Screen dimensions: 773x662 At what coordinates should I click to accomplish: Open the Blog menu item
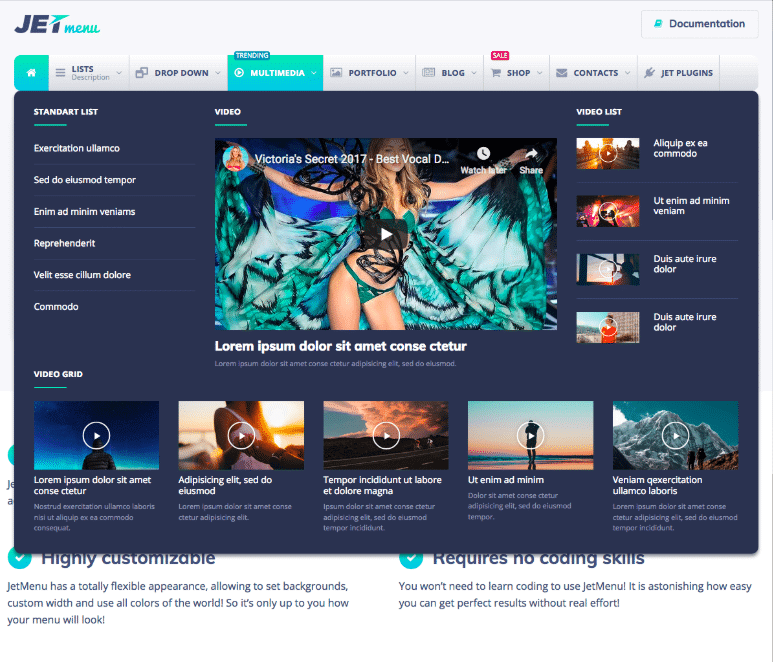(450, 73)
